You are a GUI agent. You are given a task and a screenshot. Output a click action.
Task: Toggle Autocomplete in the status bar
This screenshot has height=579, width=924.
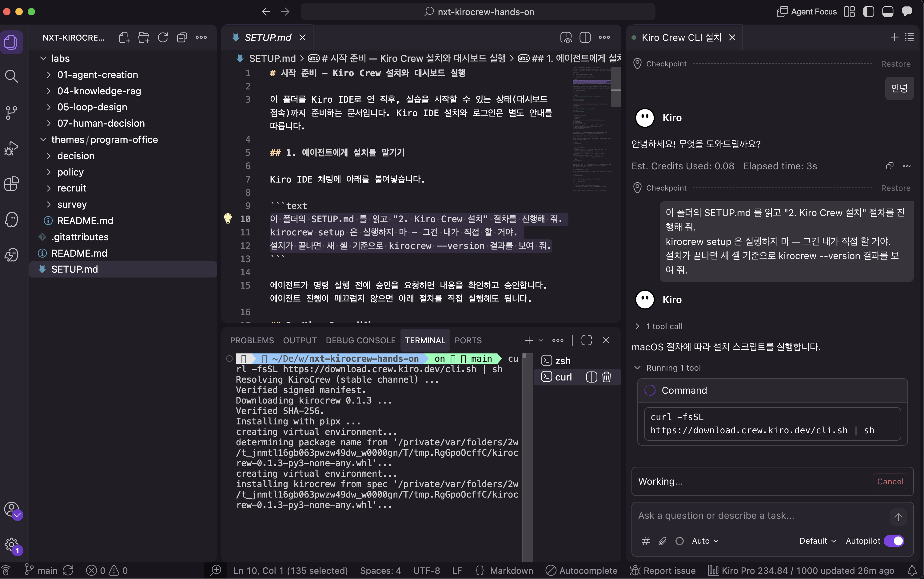point(581,571)
